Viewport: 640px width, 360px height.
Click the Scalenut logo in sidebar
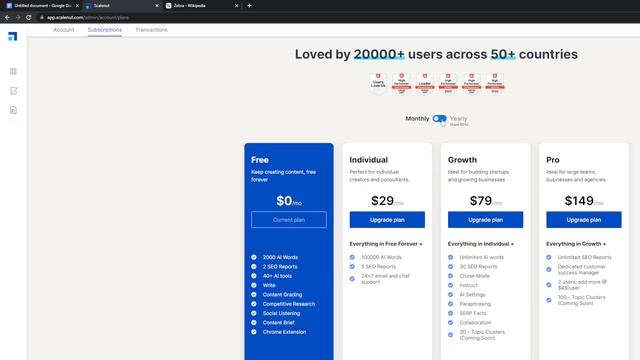13,36
